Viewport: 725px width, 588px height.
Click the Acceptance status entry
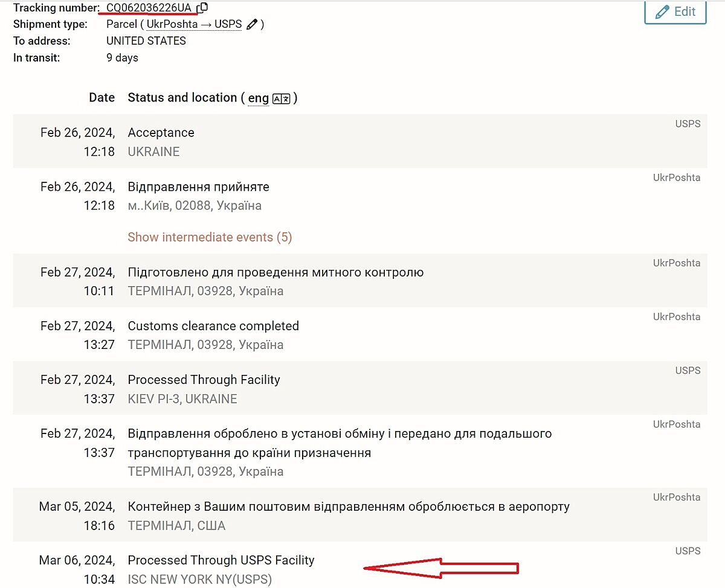pos(161,133)
